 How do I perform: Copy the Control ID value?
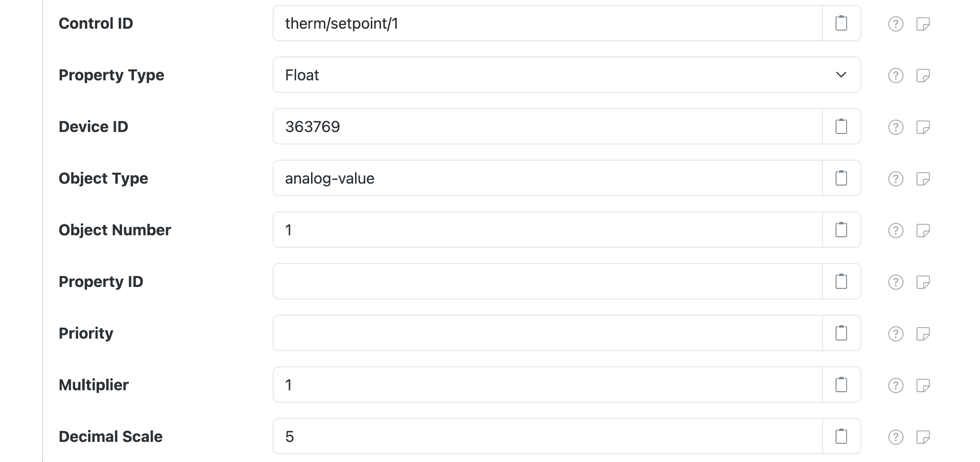pos(842,23)
